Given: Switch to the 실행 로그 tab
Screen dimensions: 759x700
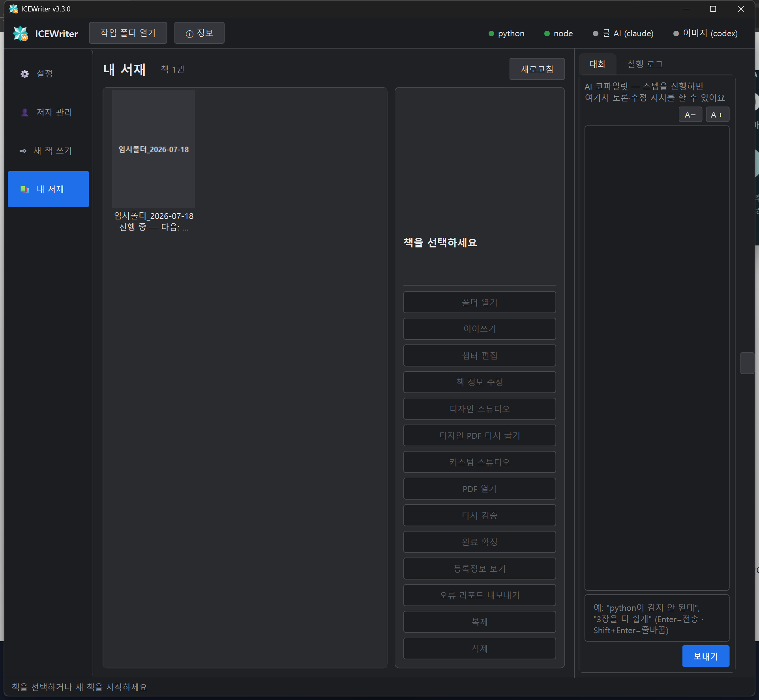Looking at the screenshot, I should pos(645,64).
